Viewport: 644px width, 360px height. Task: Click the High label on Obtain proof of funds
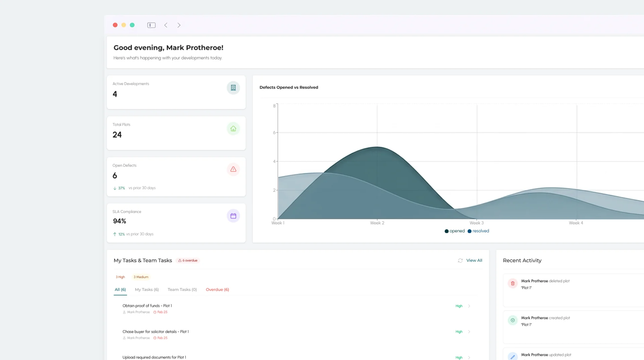click(x=459, y=306)
